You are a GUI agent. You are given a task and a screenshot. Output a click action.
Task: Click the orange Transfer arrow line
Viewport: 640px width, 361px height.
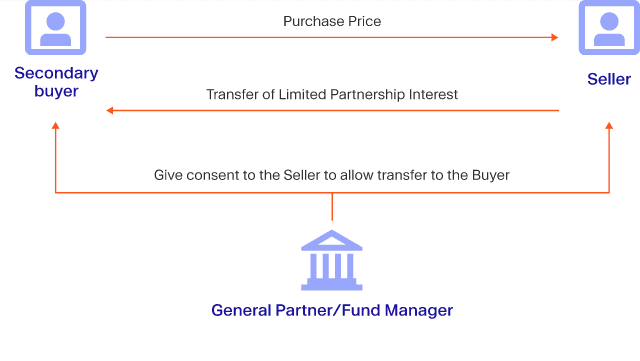tap(332, 110)
